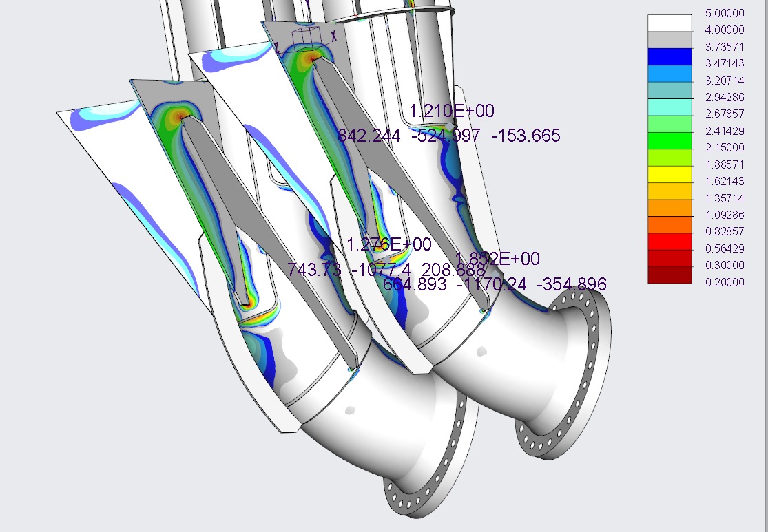768x532 pixels.
Task: Select the dark orange band between 1.09286 and 0.82857
Action: pyautogui.click(x=670, y=224)
